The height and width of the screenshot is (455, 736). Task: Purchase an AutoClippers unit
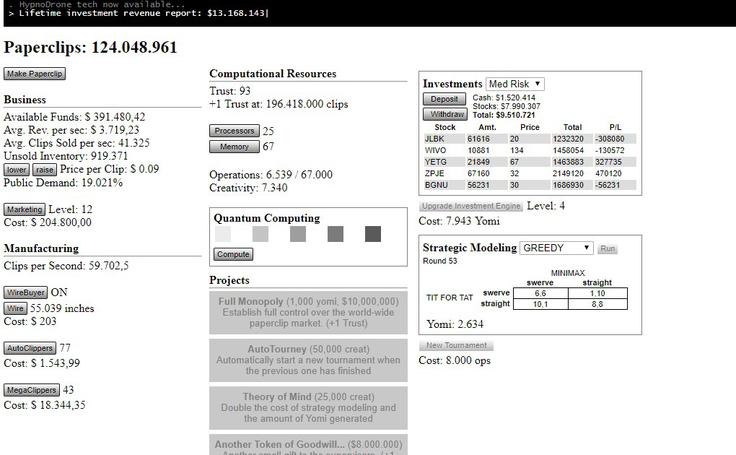click(30, 348)
